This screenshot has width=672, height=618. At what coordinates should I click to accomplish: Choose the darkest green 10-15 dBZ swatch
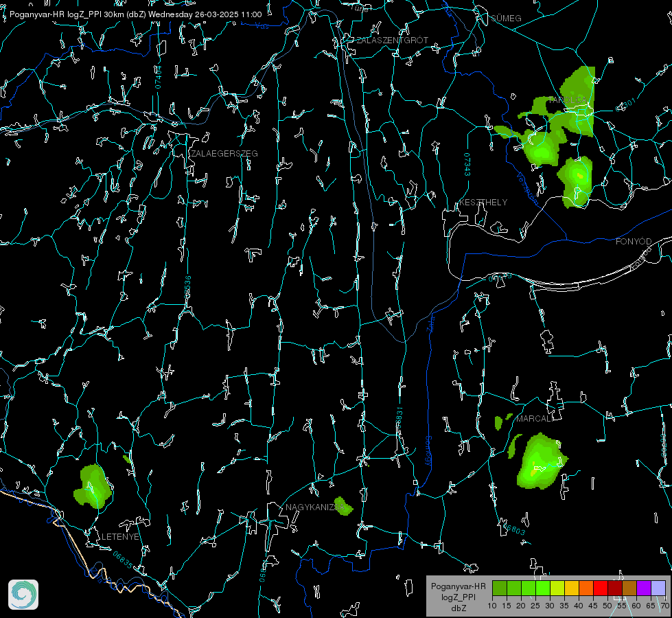[500, 588]
